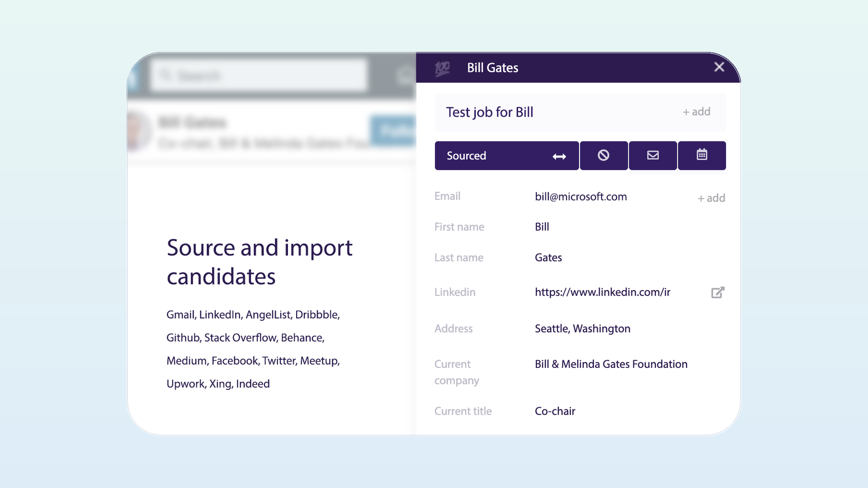Image resolution: width=868 pixels, height=488 pixels.
Task: Click the Linkedin field label
Action: 455,292
